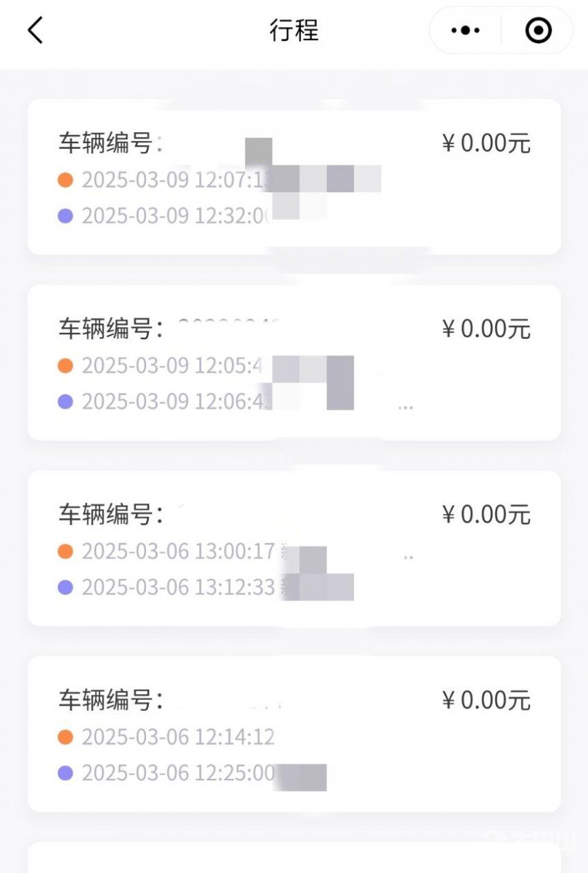
Task: Tap the circular close mini-program icon
Action: pyautogui.click(x=538, y=30)
